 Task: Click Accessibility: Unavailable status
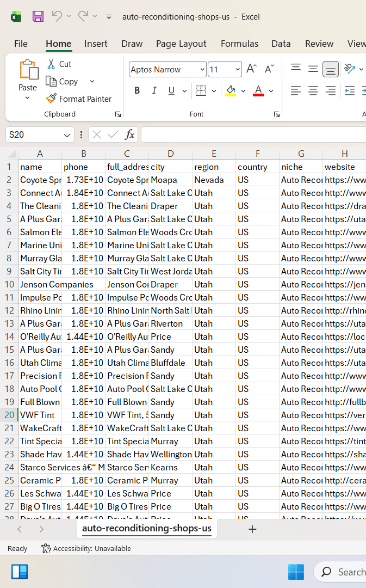(x=86, y=549)
